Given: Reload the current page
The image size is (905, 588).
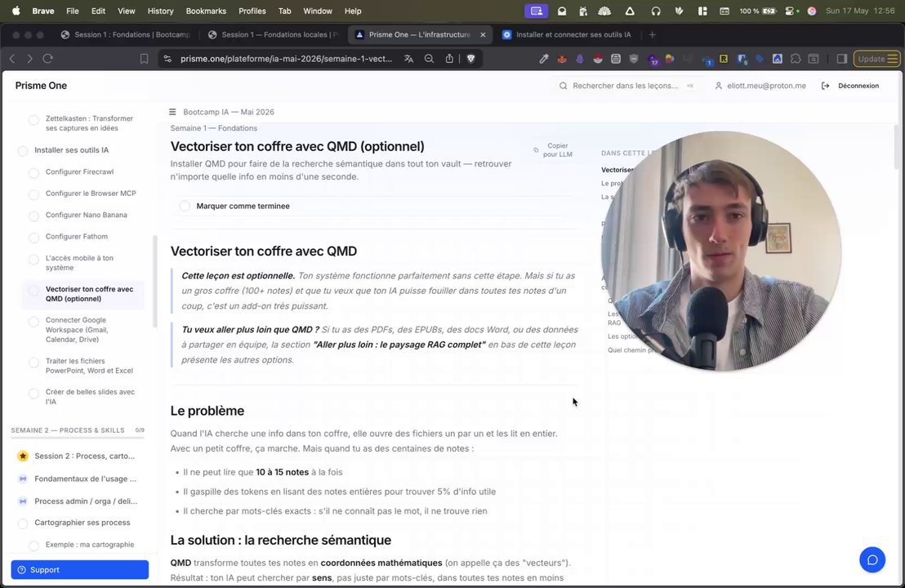Looking at the screenshot, I should [x=48, y=58].
